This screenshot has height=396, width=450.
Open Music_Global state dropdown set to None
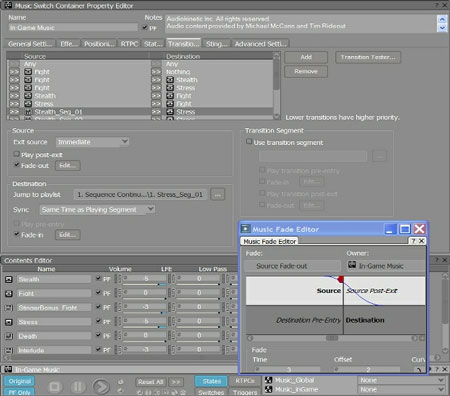click(x=402, y=380)
